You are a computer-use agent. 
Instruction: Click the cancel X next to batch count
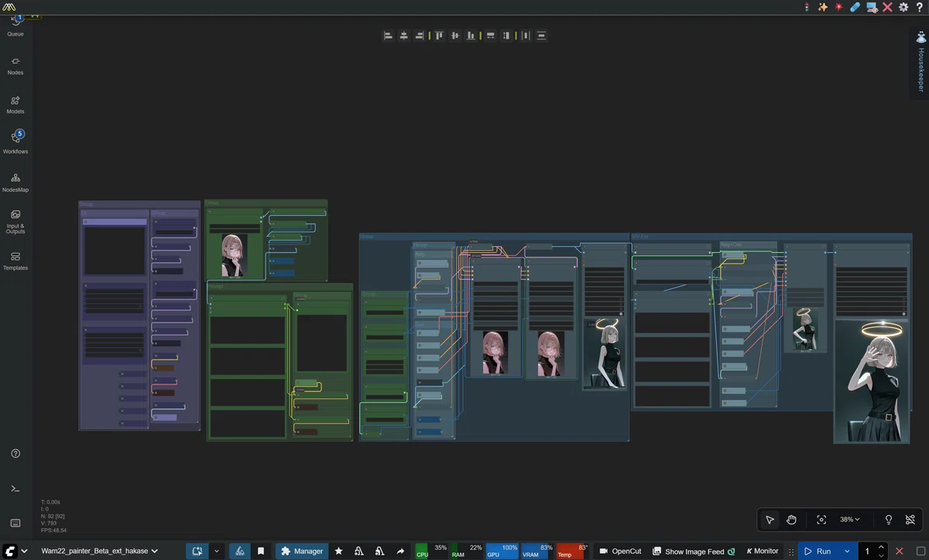[899, 551]
